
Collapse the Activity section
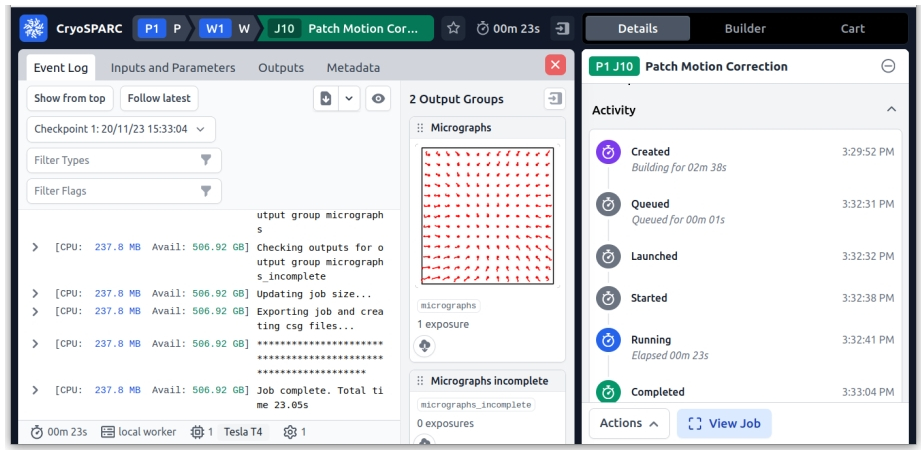(x=891, y=110)
